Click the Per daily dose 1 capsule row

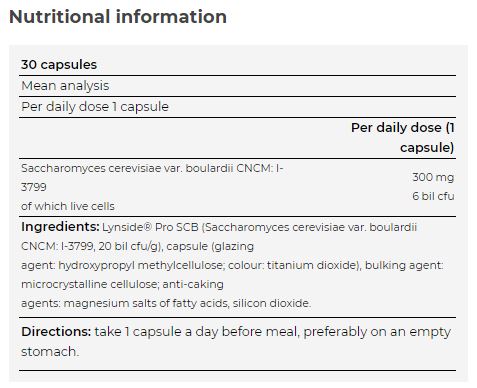[x=237, y=107]
